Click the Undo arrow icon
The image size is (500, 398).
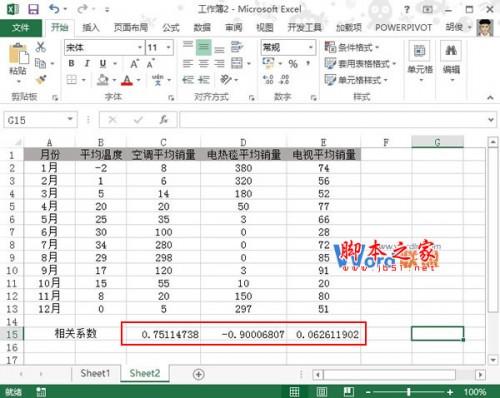(x=54, y=9)
